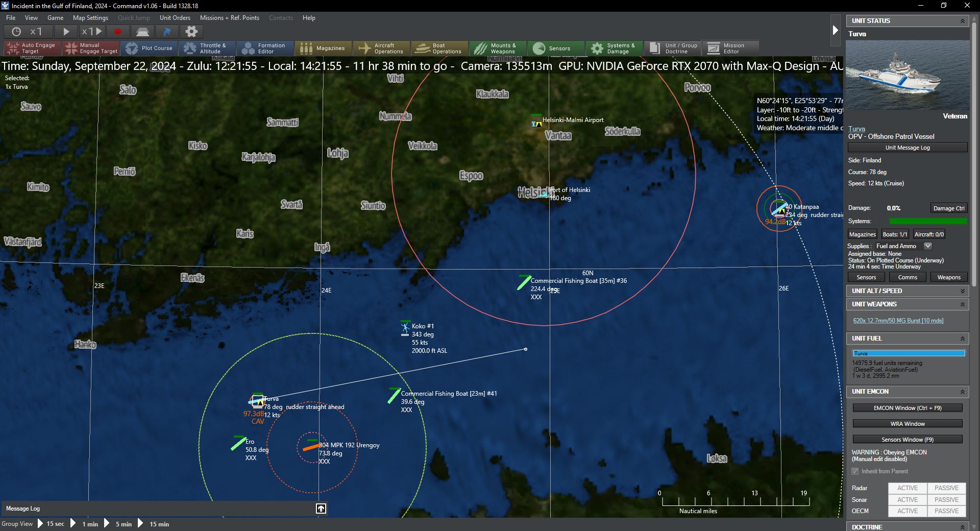The height and width of the screenshot is (531, 980).
Task: Toggle the Inherit from Parent checkbox
Action: tap(855, 471)
